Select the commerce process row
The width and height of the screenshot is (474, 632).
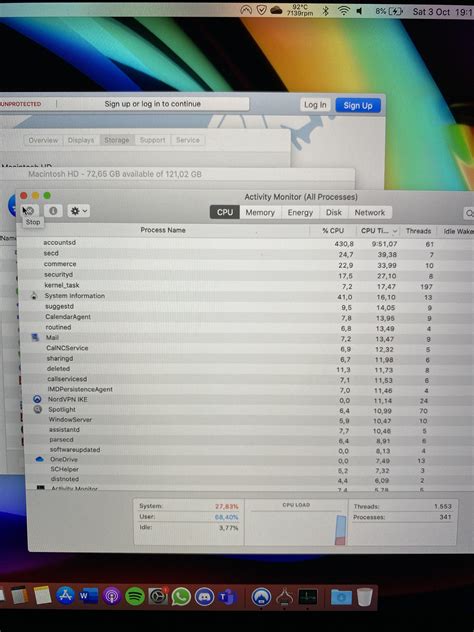click(246, 264)
